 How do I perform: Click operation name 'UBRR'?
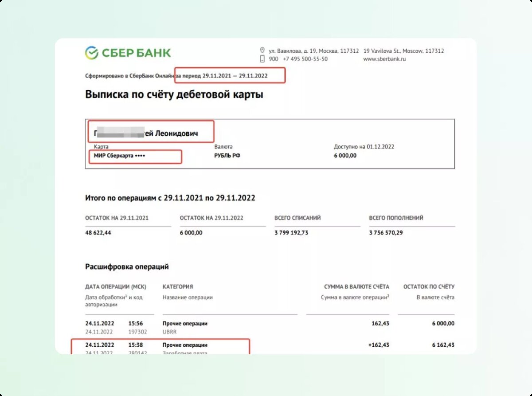pyautogui.click(x=170, y=332)
